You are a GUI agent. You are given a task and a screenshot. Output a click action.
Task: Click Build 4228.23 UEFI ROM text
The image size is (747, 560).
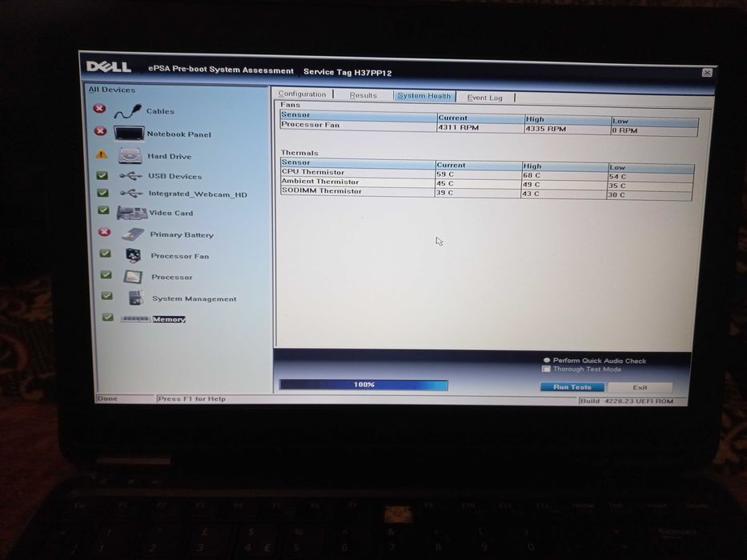626,401
